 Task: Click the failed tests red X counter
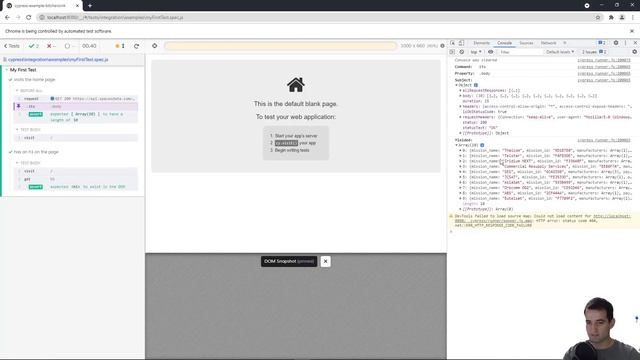click(51, 46)
